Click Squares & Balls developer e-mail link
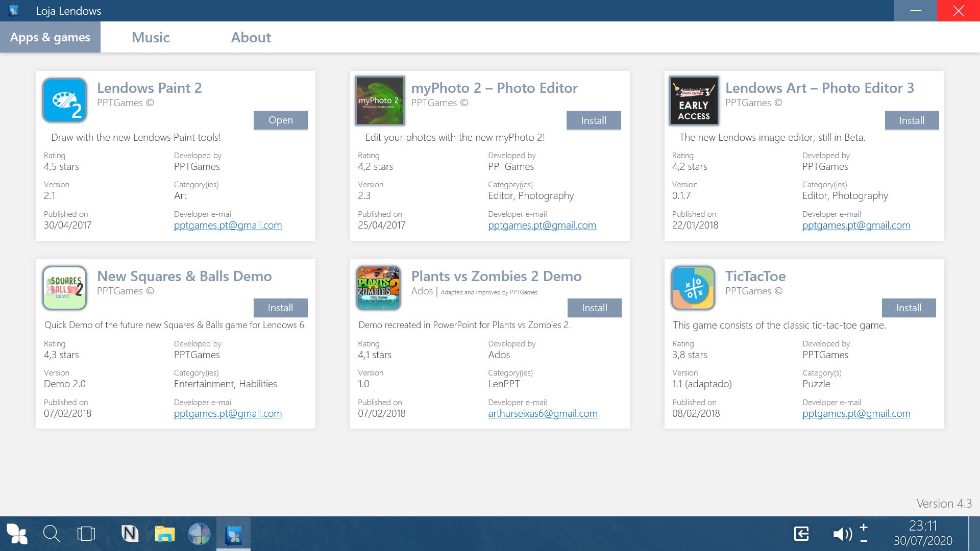980x551 pixels. pos(228,413)
